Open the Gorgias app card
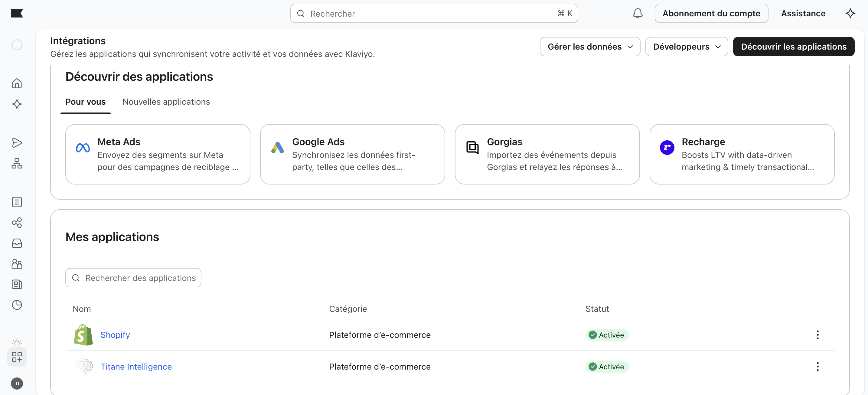This screenshot has height=395, width=868. [x=547, y=154]
